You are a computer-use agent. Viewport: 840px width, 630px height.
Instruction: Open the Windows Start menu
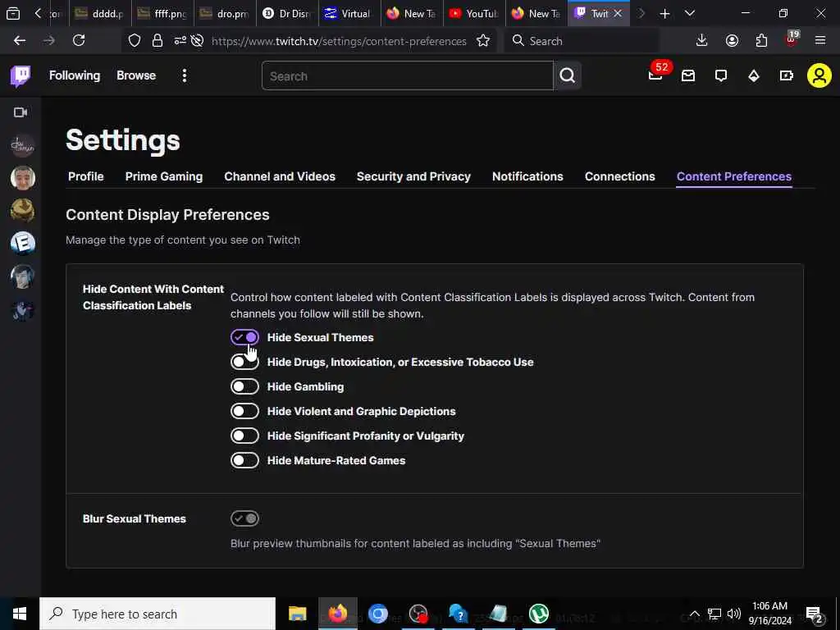[20, 614]
